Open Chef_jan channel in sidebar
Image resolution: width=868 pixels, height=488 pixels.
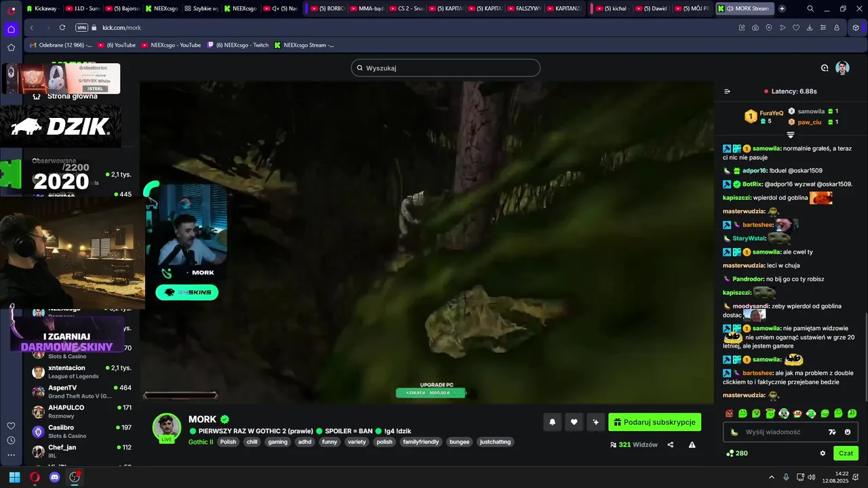pos(81,451)
